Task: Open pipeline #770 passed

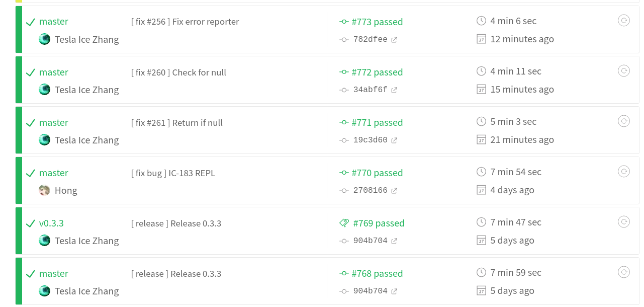Action: (x=377, y=173)
